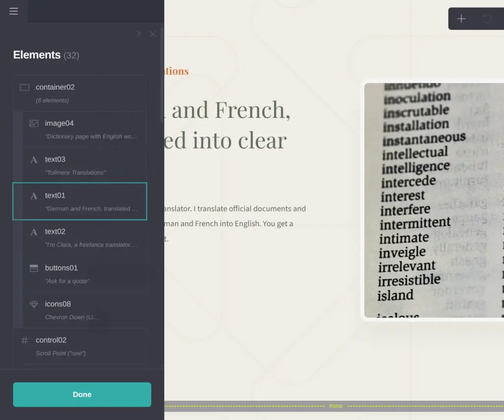Select the text02 letter A icon

point(34,232)
